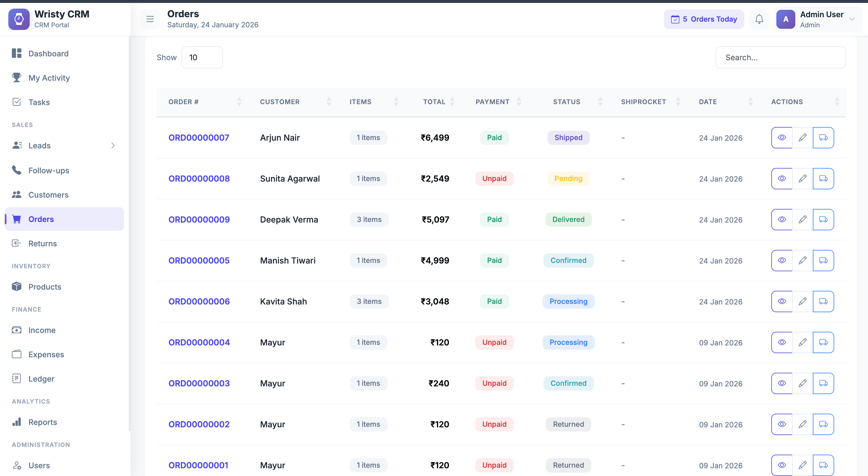
Task: Click edit pencil for order ORD00000008
Action: pos(802,179)
